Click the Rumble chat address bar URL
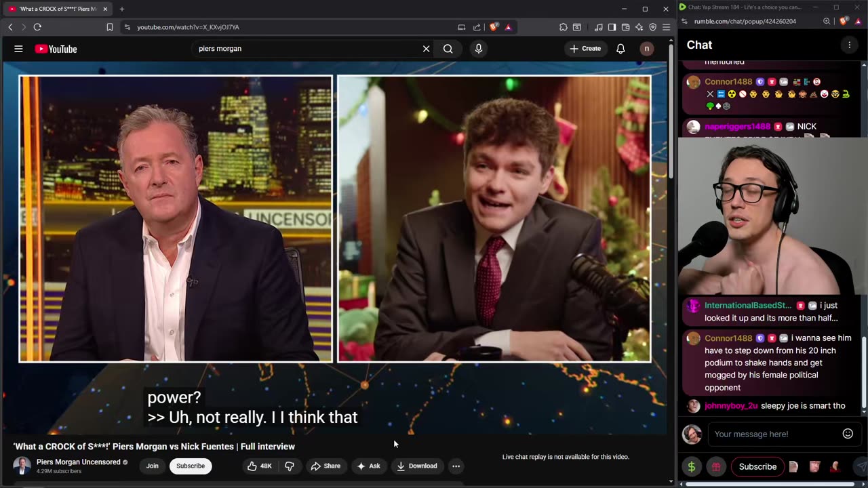This screenshot has width=868, height=488. coord(745,22)
